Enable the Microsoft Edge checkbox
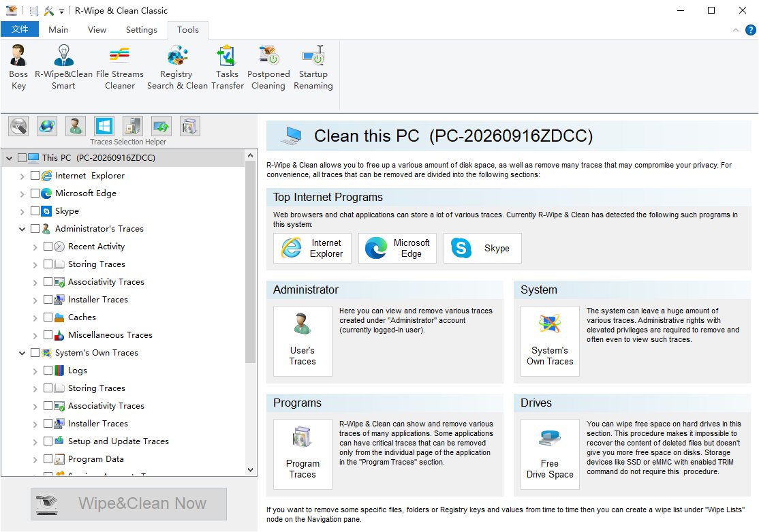 [35, 193]
